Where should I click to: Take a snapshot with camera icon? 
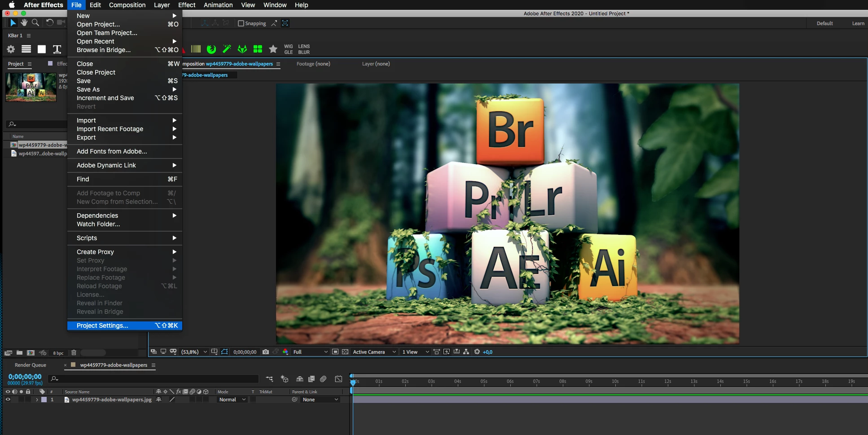pos(266,352)
